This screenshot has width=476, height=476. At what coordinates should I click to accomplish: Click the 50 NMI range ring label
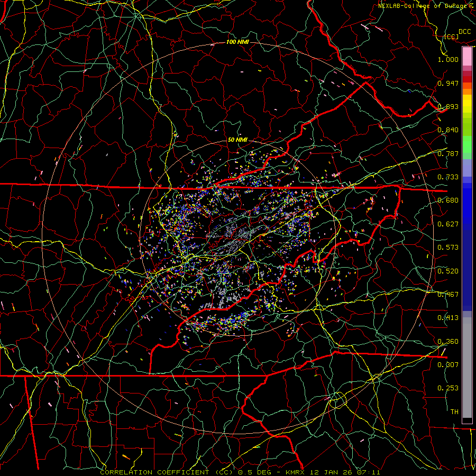click(237, 140)
